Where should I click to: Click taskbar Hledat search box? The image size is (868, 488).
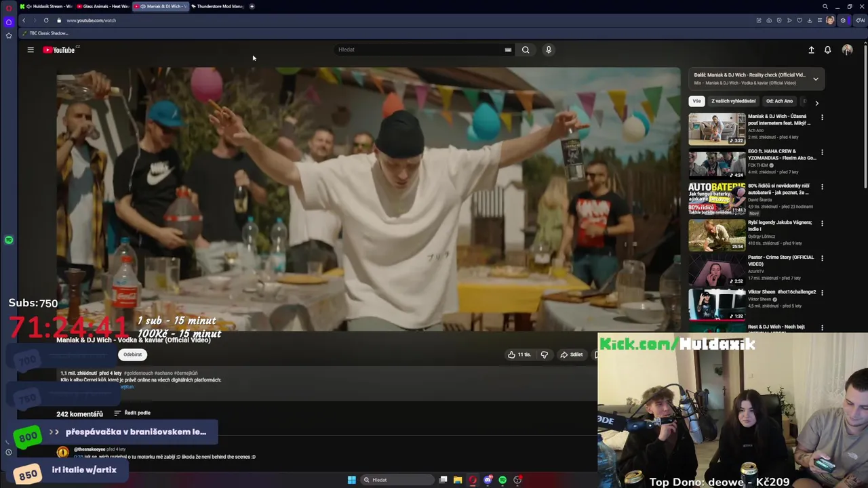397,480
